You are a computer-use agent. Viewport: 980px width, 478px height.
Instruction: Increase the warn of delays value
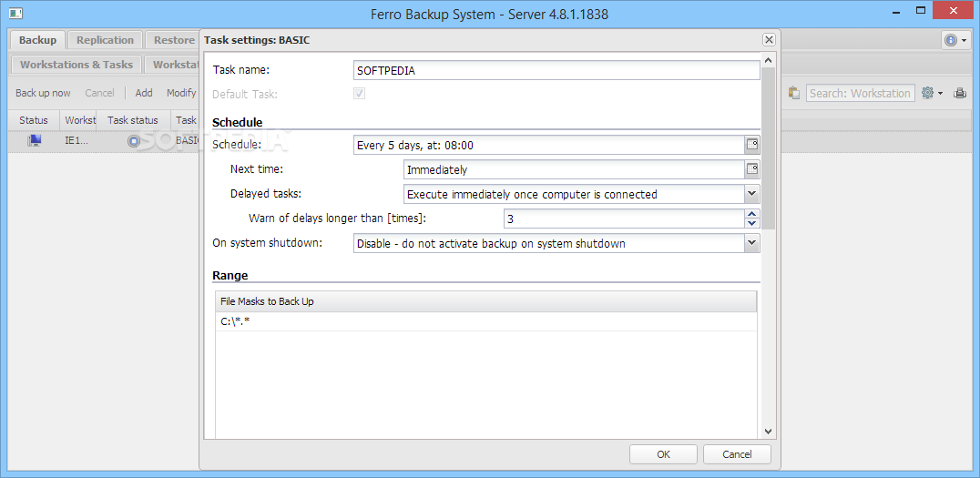[x=752, y=214]
